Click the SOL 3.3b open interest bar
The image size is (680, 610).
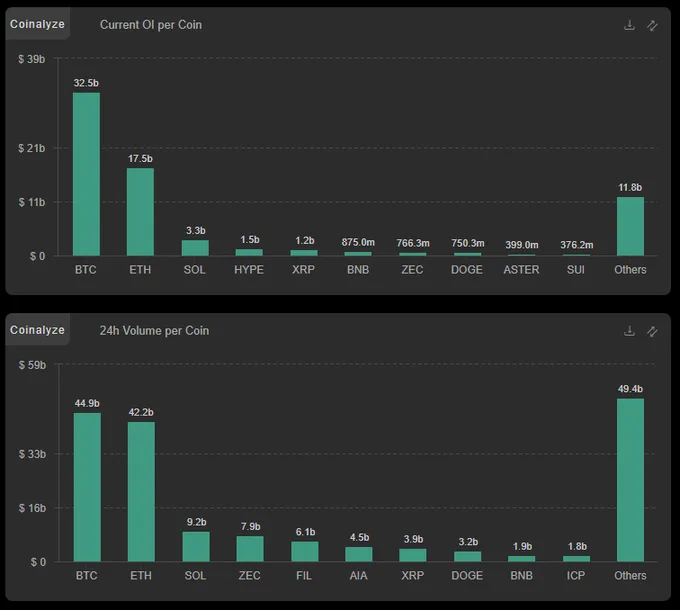195,248
